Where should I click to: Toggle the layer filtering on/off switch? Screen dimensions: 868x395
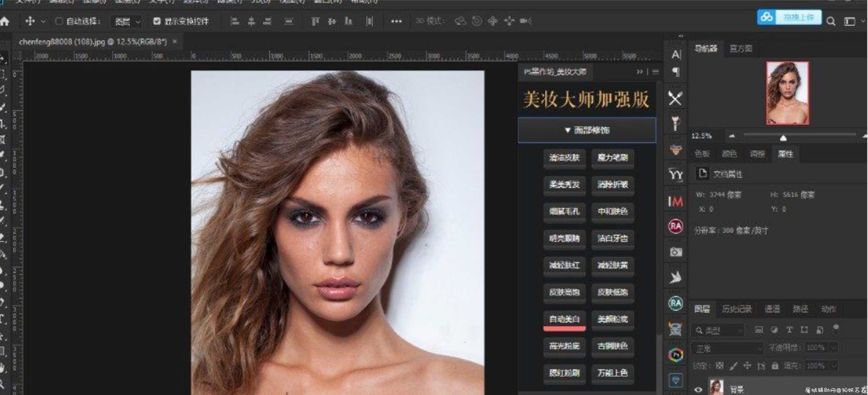point(836,328)
